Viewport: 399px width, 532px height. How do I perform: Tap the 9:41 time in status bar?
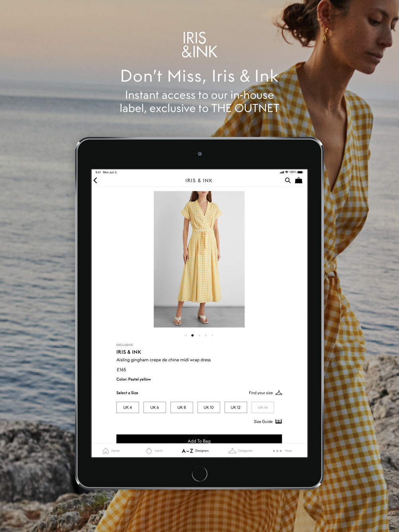point(98,172)
